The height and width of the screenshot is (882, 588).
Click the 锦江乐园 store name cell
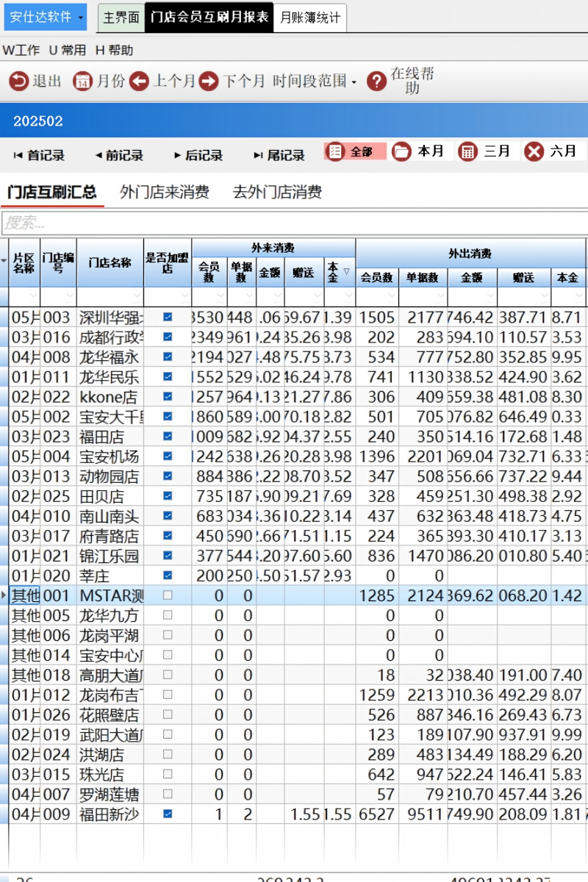110,555
